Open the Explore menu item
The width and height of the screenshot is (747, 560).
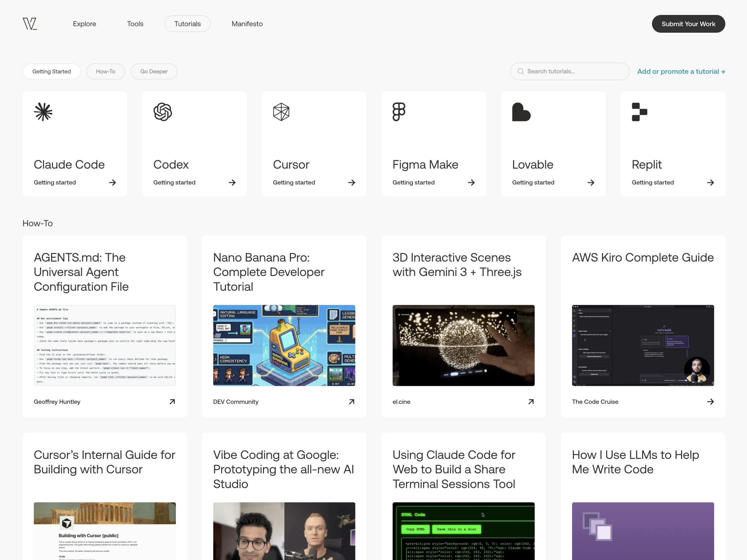pyautogui.click(x=84, y=24)
